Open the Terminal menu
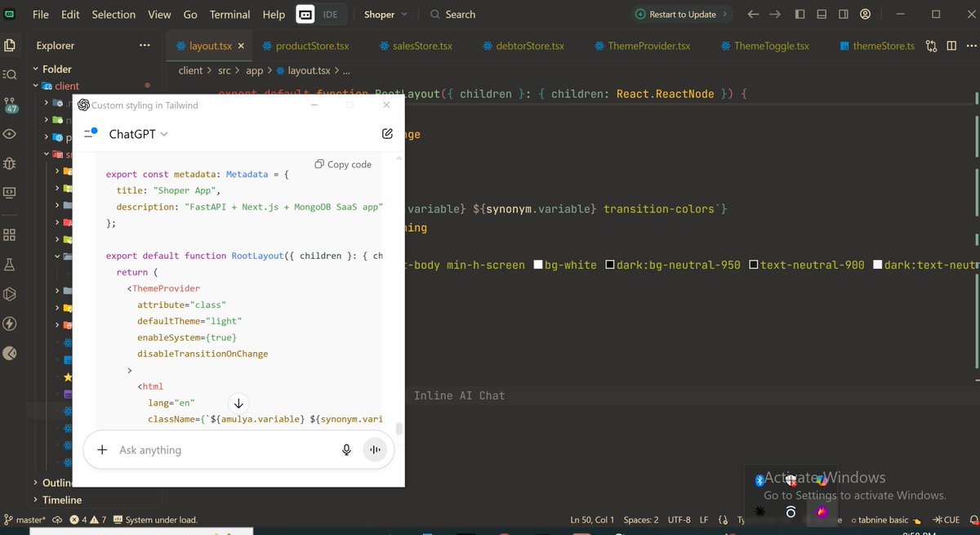The height and width of the screenshot is (535, 980). click(x=229, y=14)
